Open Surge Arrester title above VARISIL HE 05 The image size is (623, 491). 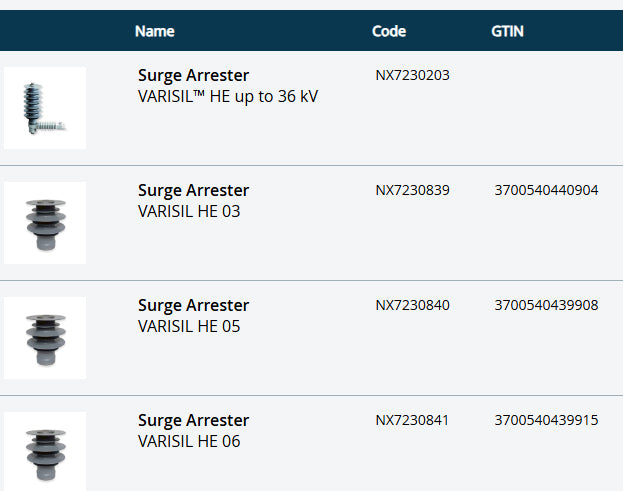194,306
